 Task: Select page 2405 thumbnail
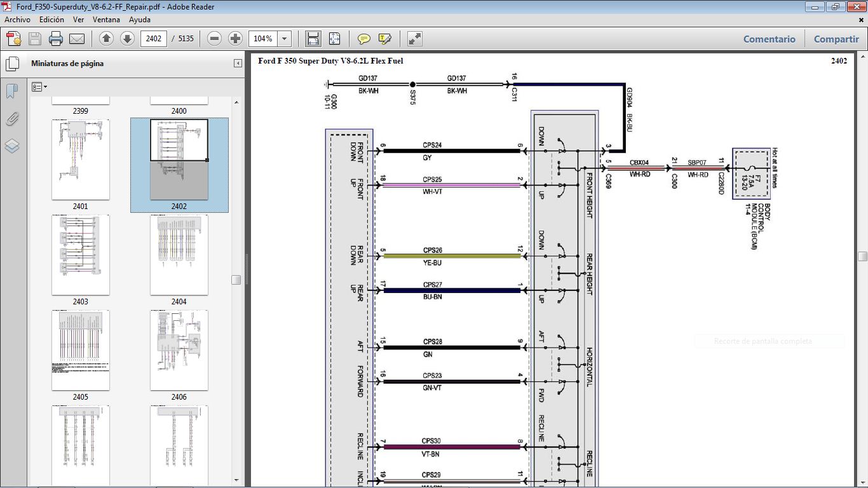click(81, 350)
